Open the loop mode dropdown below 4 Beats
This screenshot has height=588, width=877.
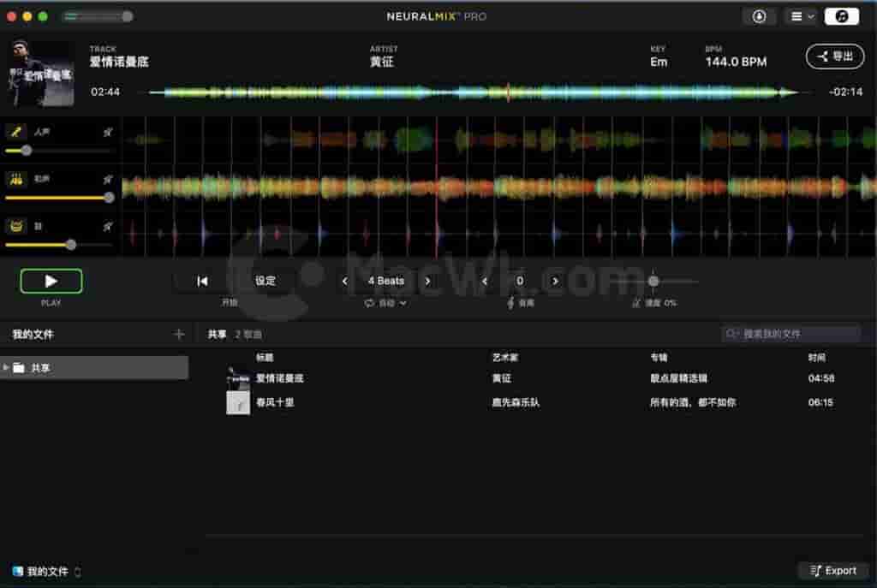point(386,303)
